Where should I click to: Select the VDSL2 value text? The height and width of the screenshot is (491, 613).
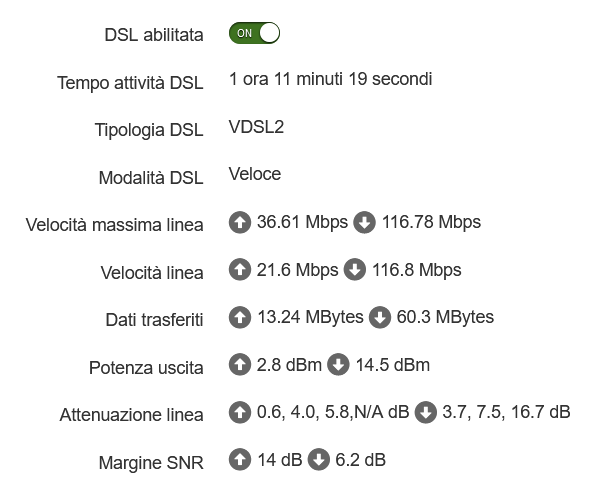[256, 127]
